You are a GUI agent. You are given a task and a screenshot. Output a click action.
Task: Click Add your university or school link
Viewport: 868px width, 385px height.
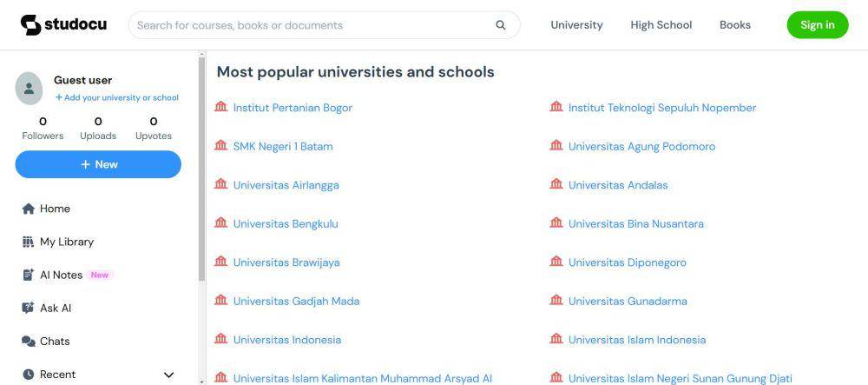117,97
